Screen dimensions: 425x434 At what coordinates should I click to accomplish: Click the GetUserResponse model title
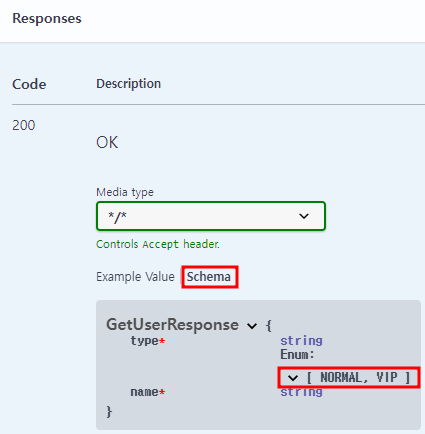point(172,324)
